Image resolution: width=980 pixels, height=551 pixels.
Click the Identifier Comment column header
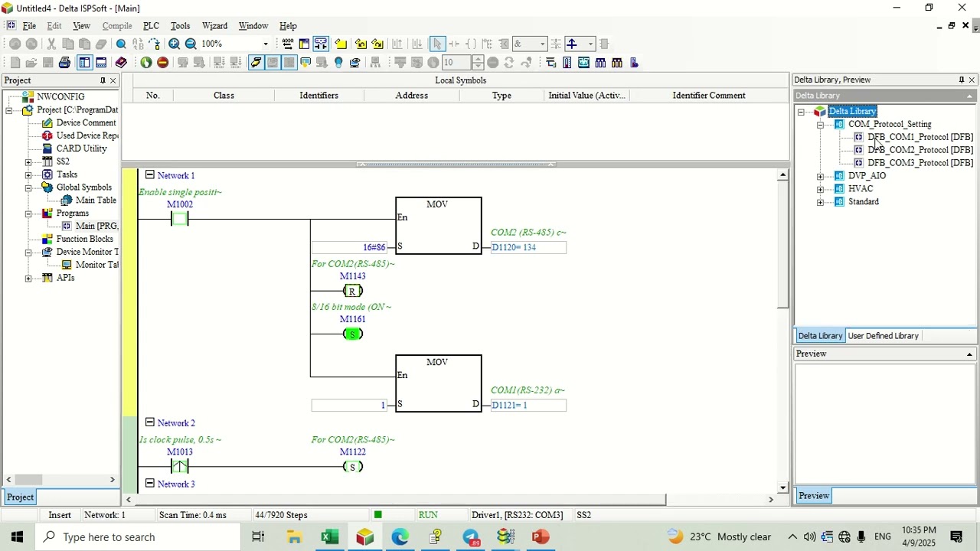[709, 95]
